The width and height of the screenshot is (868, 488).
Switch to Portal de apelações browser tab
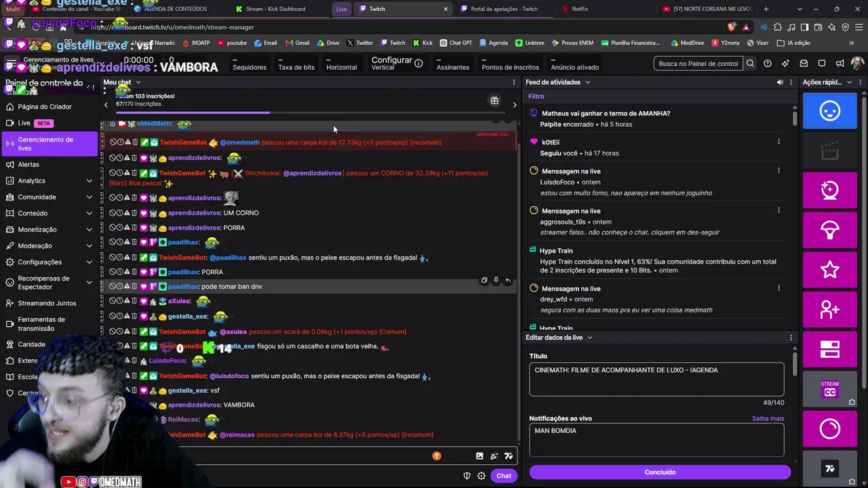point(504,9)
